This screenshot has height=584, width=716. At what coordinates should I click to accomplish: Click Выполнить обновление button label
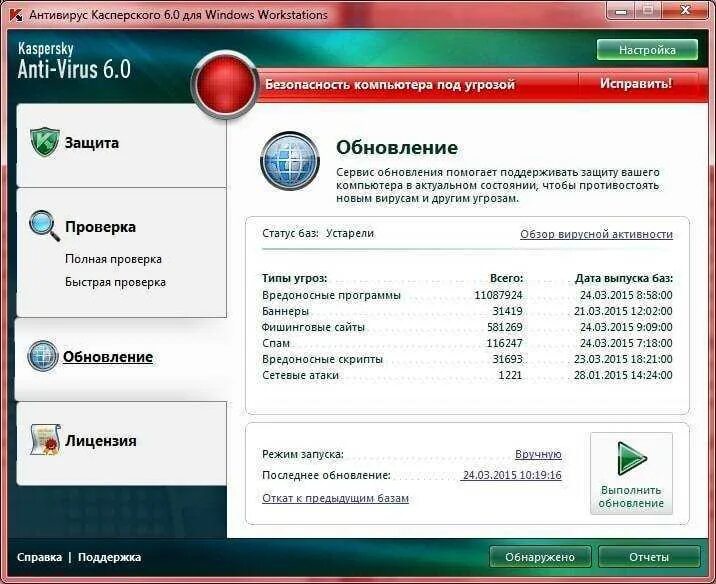tap(631, 496)
